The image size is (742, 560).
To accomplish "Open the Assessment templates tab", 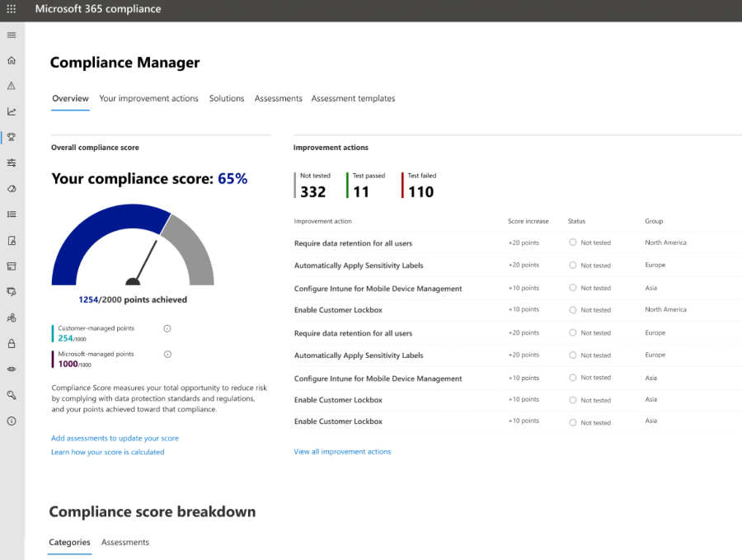I will 353,98.
